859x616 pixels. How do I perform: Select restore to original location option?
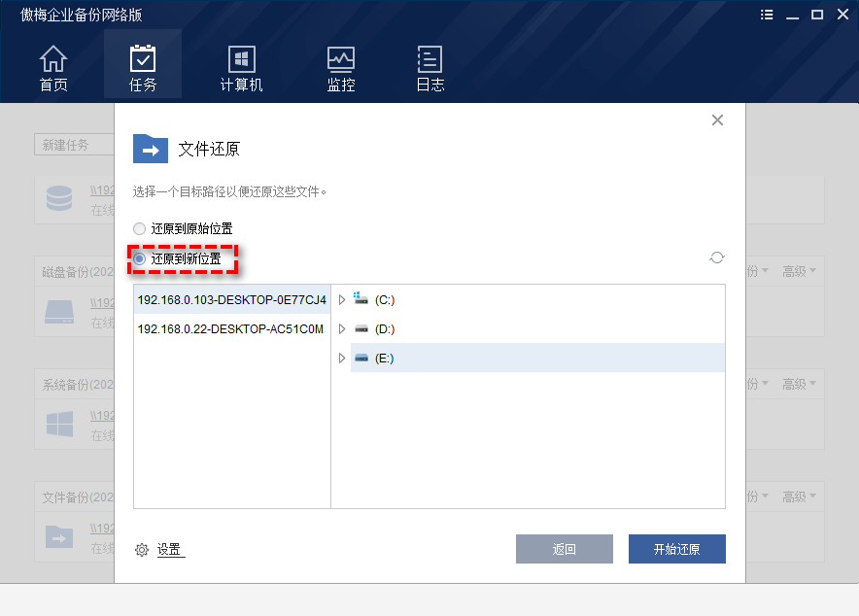pos(139,228)
